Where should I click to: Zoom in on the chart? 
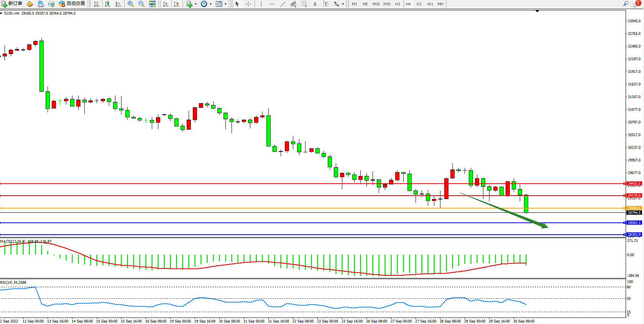tap(131, 4)
